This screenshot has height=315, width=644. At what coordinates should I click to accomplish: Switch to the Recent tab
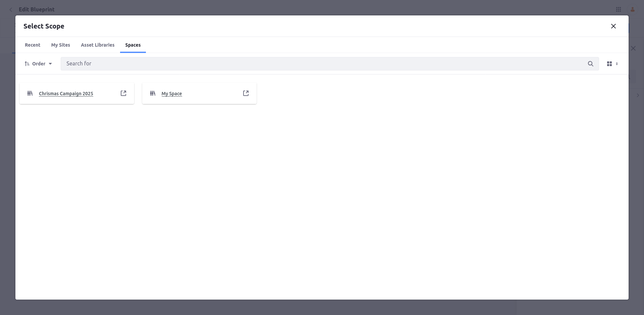coord(33,45)
